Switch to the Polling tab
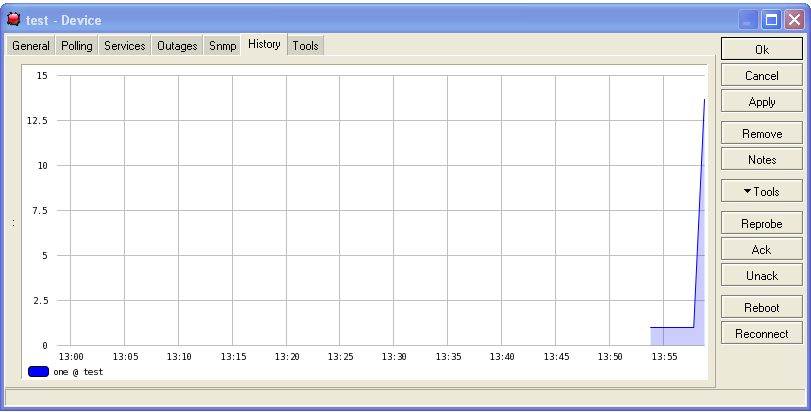Viewport: 811px width, 412px height. (x=77, y=45)
